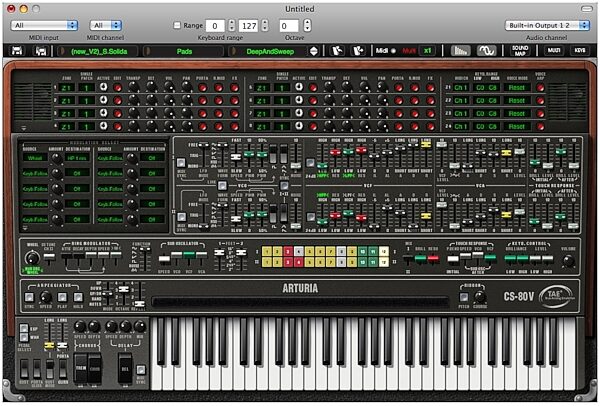Click the save preset disk icon

click(17, 51)
